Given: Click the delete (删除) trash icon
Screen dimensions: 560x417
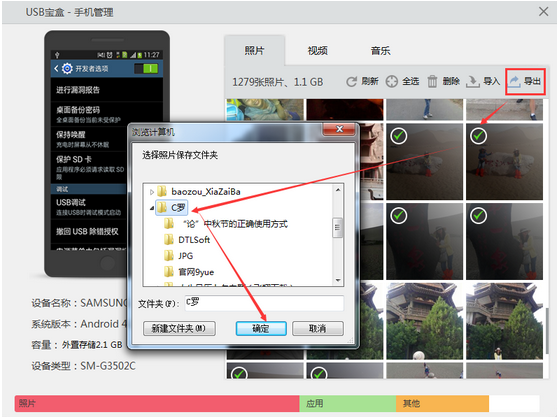Looking at the screenshot, I should 432,81.
